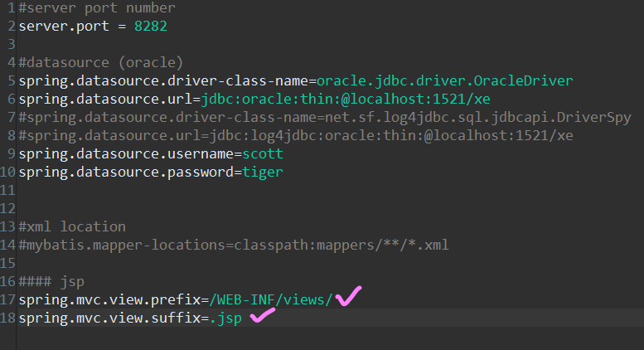This screenshot has width=644, height=350.
Task: Click the commented log4jdbc url line 8
Action: pyautogui.click(x=296, y=135)
